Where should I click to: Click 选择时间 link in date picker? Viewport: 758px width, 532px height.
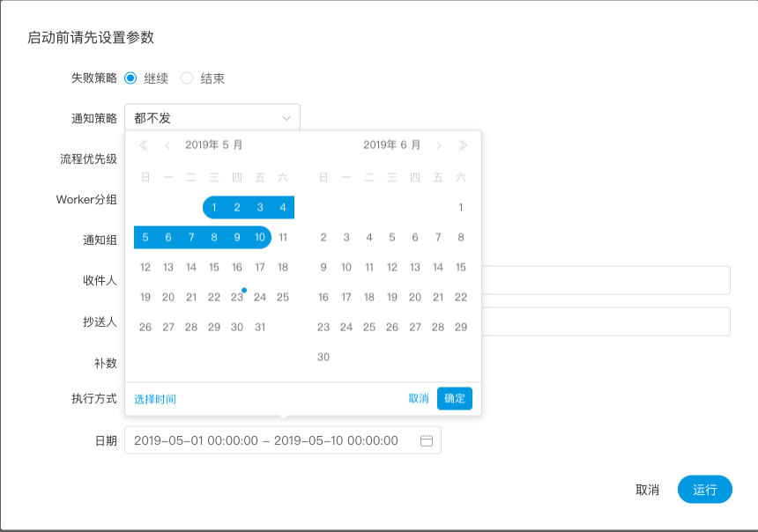pos(155,399)
